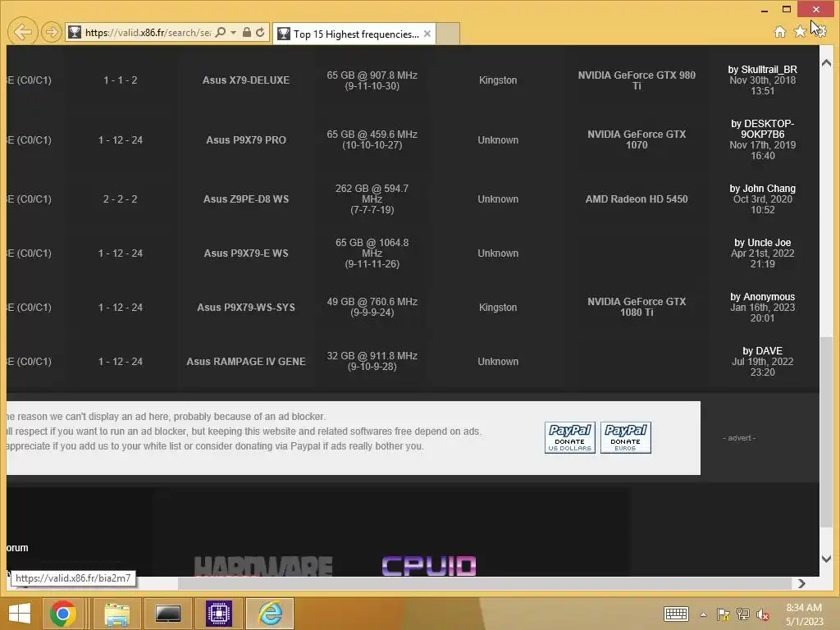Image resolution: width=840 pixels, height=630 pixels.
Task: Click NVIDIA GeForce GTX 980 Ti link
Action: (637, 80)
